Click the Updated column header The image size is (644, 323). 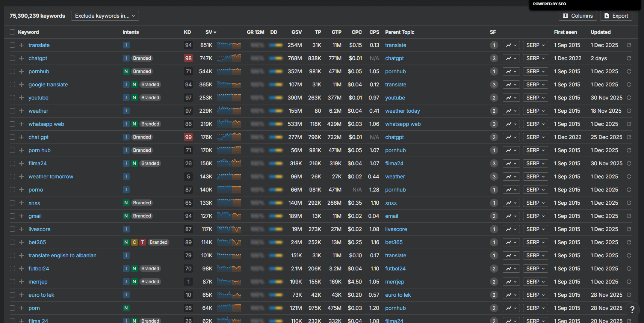[600, 32]
